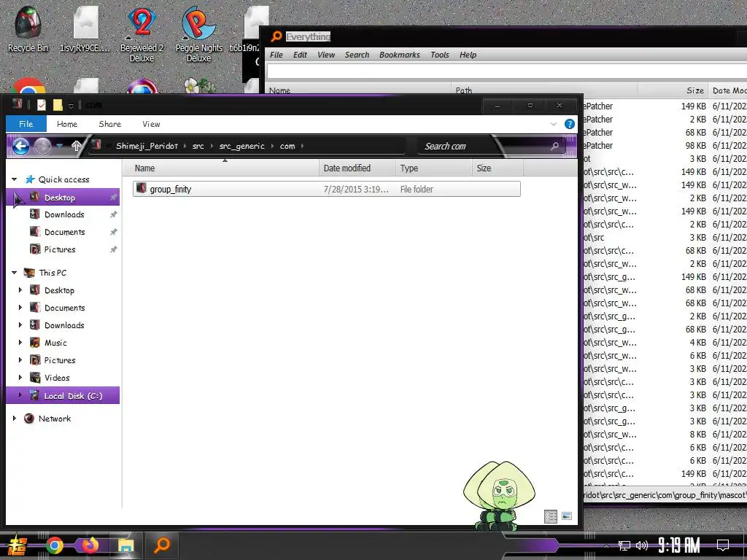Sort by Size column in Everything window
747x560 pixels.
coord(673,90)
